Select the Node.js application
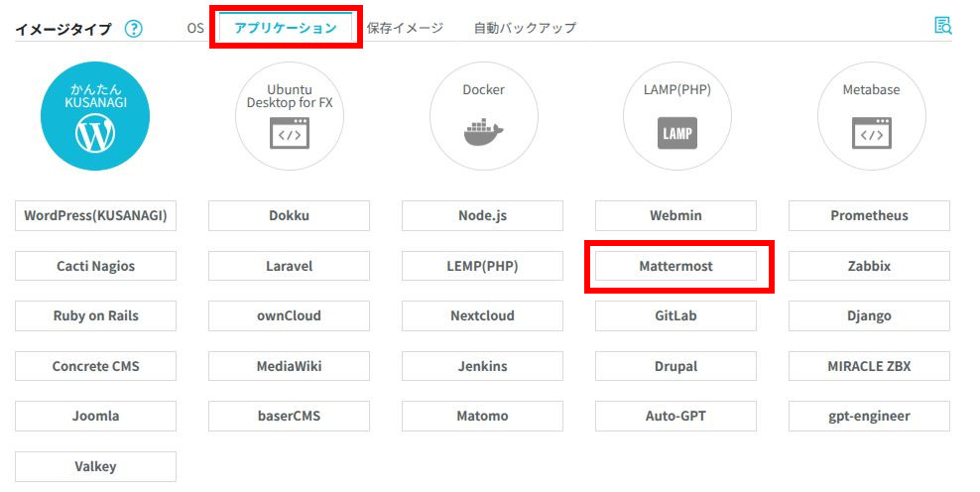This screenshot has width=980, height=492. 482,215
